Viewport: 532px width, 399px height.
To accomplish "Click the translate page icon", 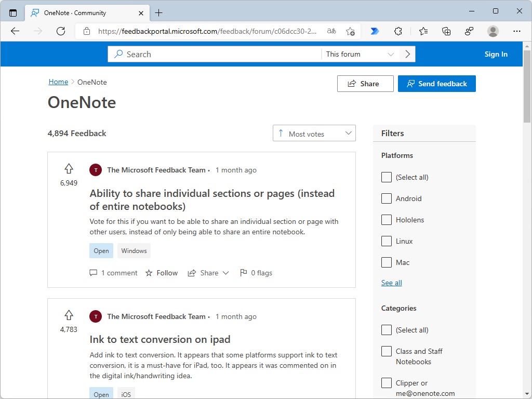I will [x=331, y=31].
